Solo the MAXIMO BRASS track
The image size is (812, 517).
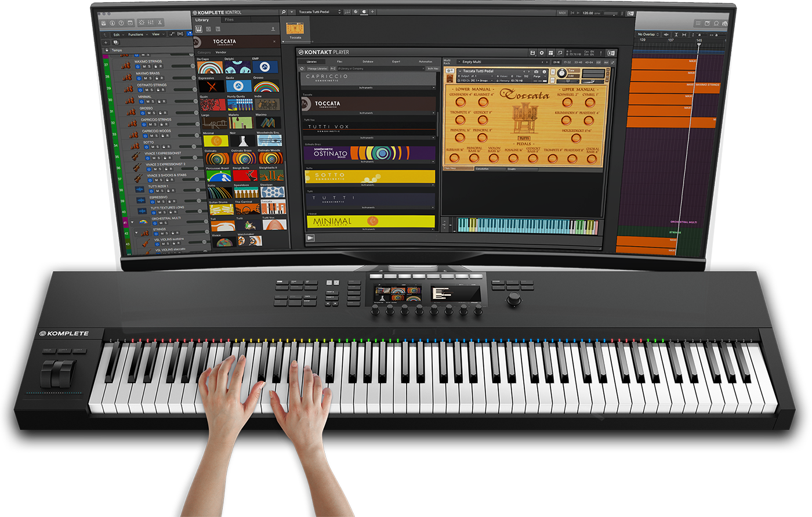(x=150, y=78)
